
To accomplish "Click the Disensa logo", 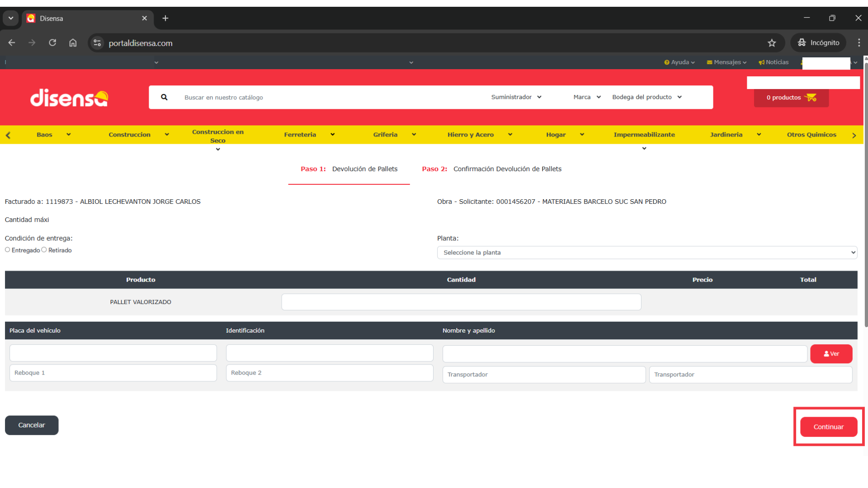I will (69, 98).
